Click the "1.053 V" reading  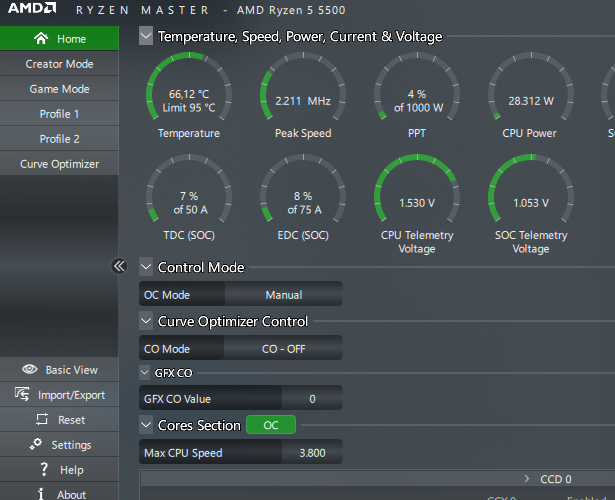coord(531,203)
